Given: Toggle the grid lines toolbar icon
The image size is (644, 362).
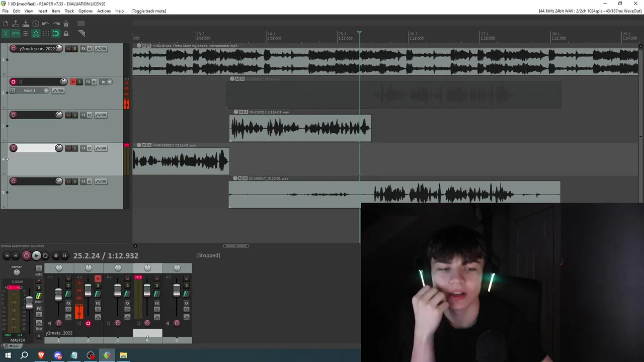Looking at the screenshot, I should click(x=46, y=34).
